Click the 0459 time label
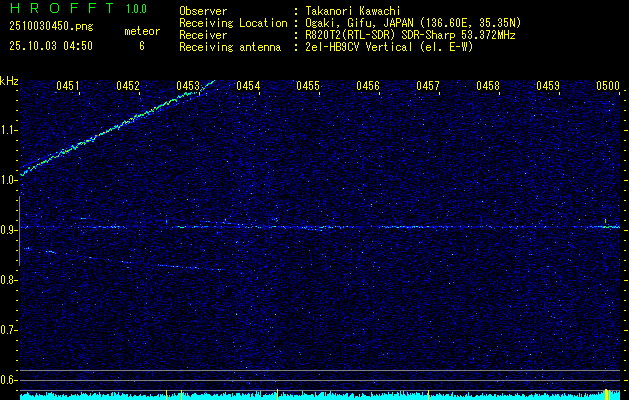This screenshot has height=400, width=629. (548, 85)
